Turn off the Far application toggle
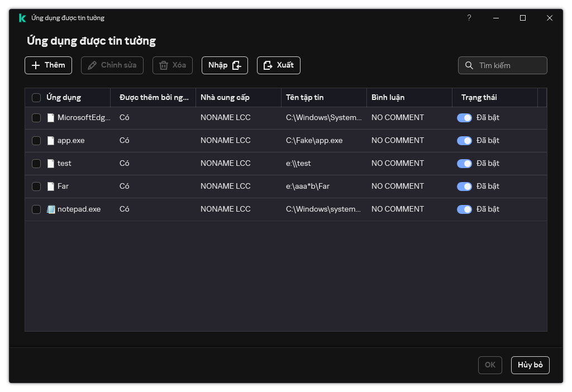Viewport: 572px width, 392px height. point(464,187)
